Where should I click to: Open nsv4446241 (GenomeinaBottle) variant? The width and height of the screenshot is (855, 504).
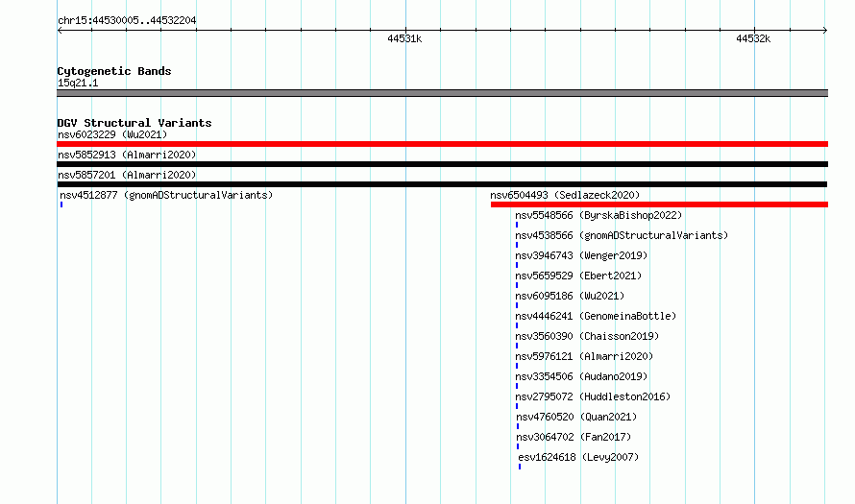pos(596,316)
